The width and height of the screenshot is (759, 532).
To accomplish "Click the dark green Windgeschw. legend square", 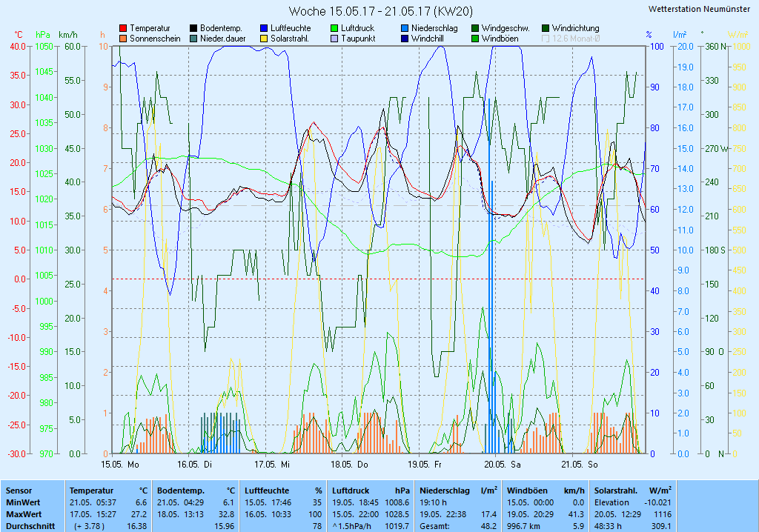I will [475, 28].
